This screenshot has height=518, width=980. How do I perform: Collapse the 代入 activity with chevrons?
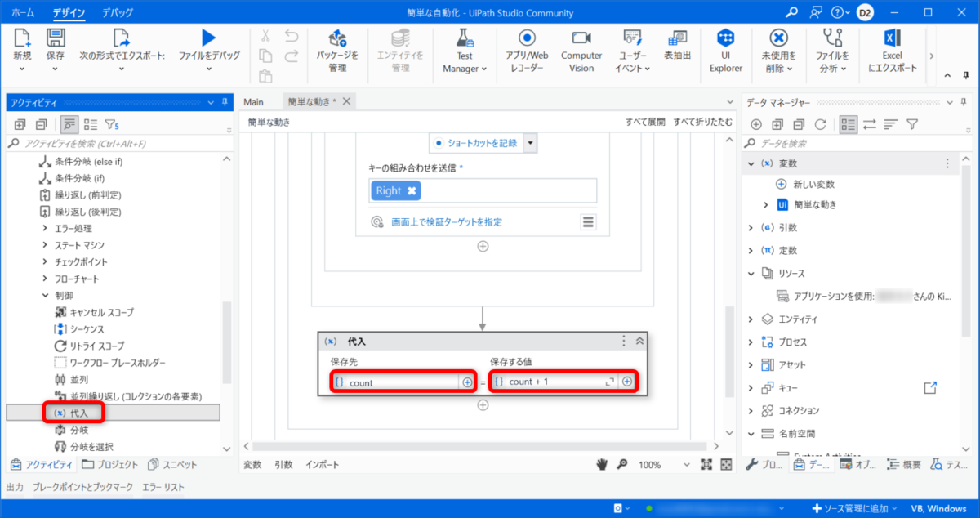click(x=640, y=341)
